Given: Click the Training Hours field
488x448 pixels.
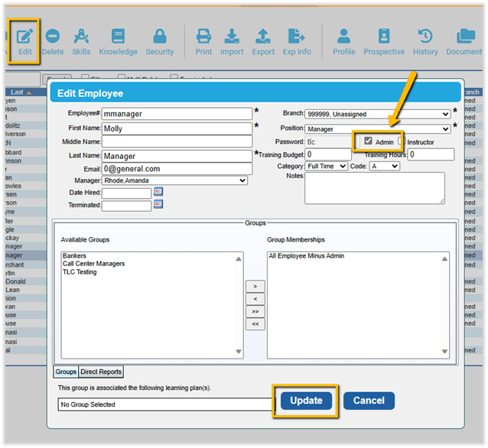Looking at the screenshot, I should [x=431, y=154].
